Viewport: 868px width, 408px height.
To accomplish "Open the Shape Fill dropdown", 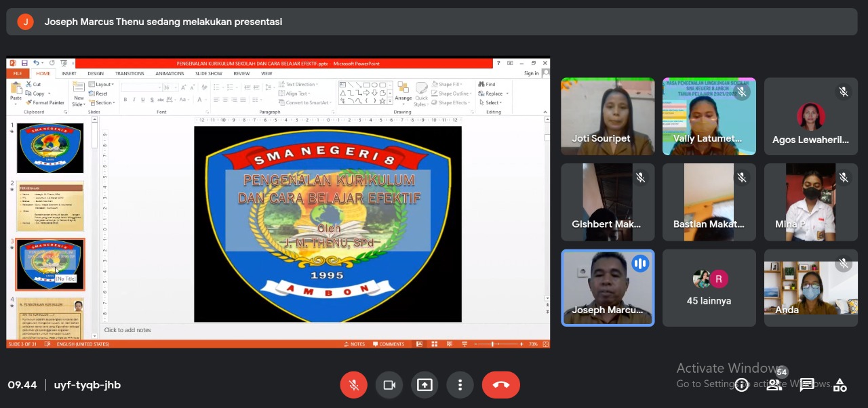I will point(448,85).
